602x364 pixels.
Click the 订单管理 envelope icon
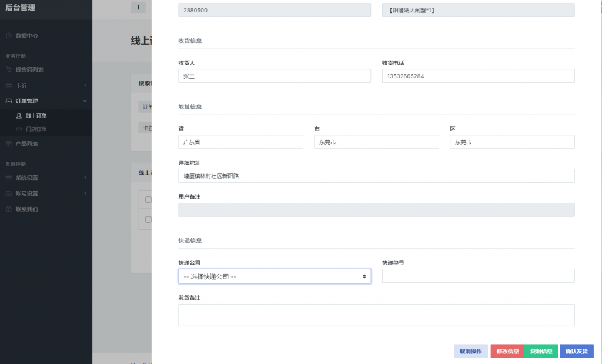coord(8,101)
